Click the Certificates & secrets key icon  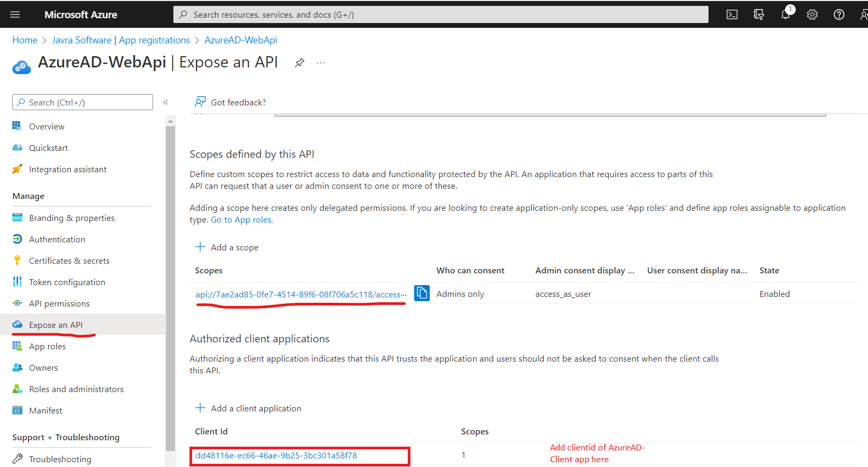tap(17, 261)
